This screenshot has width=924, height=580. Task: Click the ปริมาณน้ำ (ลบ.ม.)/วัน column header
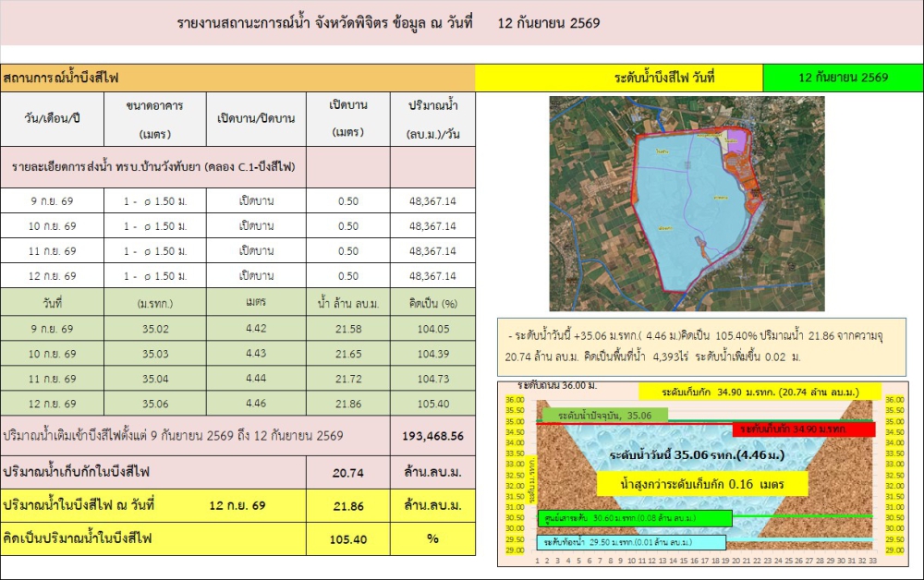[432, 119]
